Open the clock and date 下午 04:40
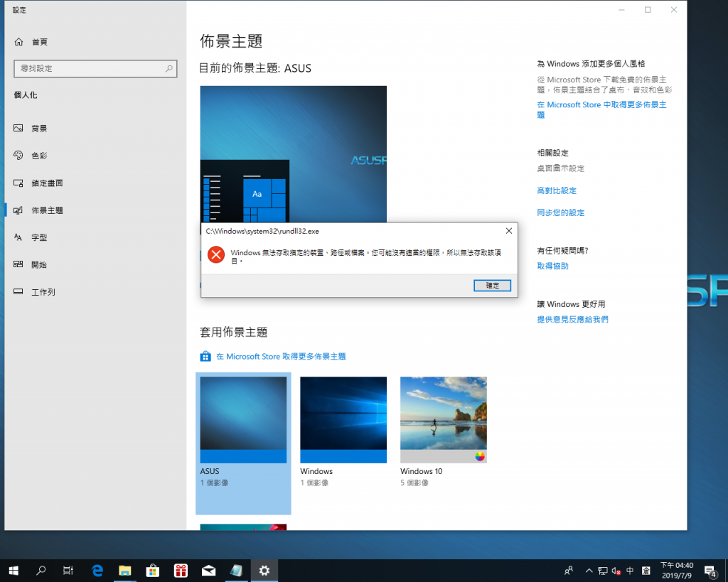This screenshot has height=582, width=728. 677,571
